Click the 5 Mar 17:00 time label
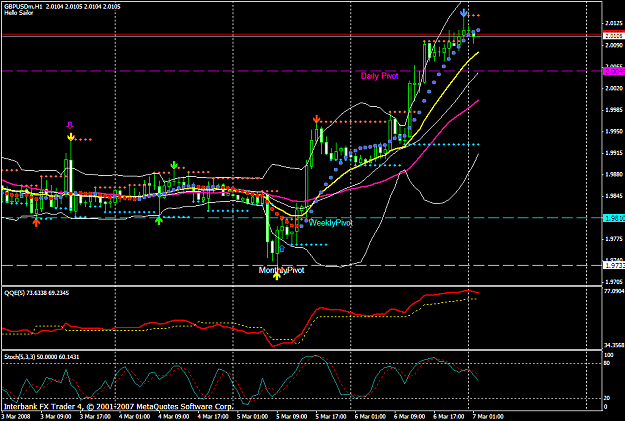The width and height of the screenshot is (625, 421). 331,417
